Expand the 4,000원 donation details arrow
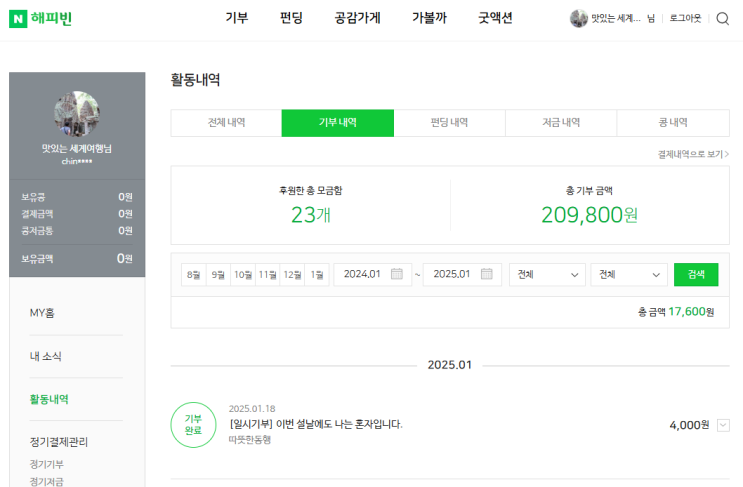 point(723,425)
